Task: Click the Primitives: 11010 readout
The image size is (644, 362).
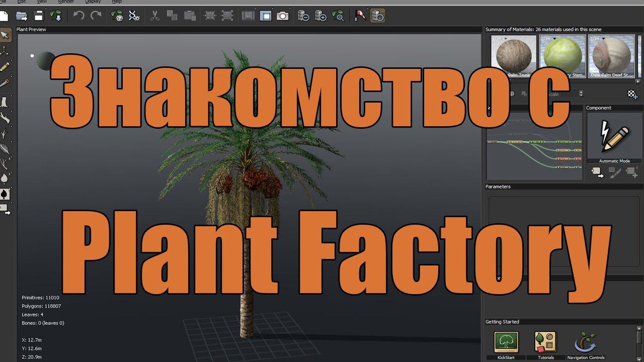Action: (x=40, y=298)
